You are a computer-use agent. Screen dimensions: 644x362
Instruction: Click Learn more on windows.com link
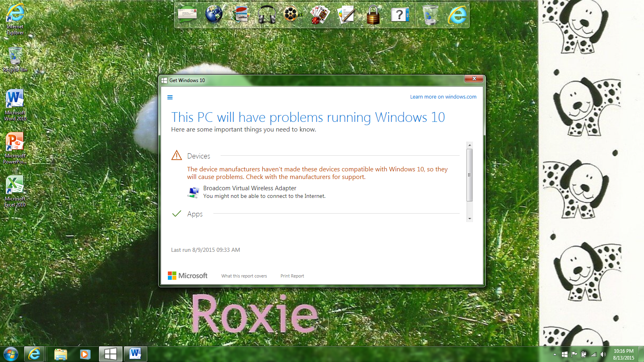[x=443, y=97]
